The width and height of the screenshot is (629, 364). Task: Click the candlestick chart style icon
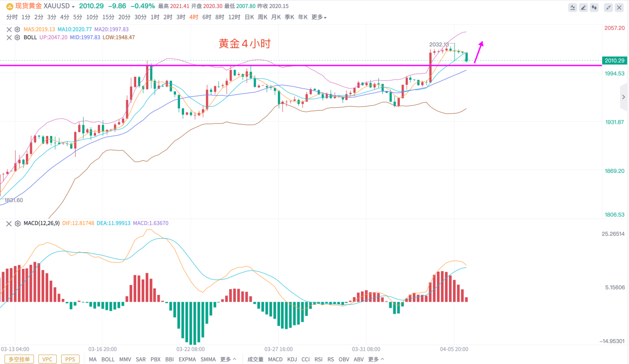(595, 7)
